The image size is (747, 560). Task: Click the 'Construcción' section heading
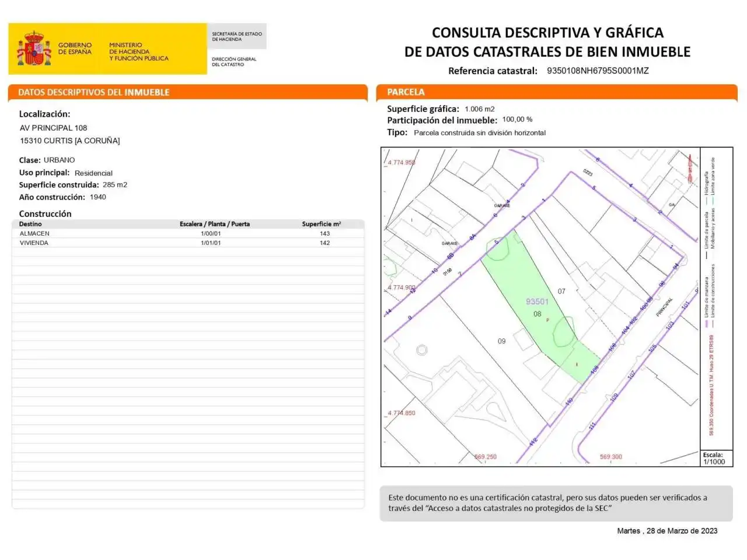[x=45, y=214]
